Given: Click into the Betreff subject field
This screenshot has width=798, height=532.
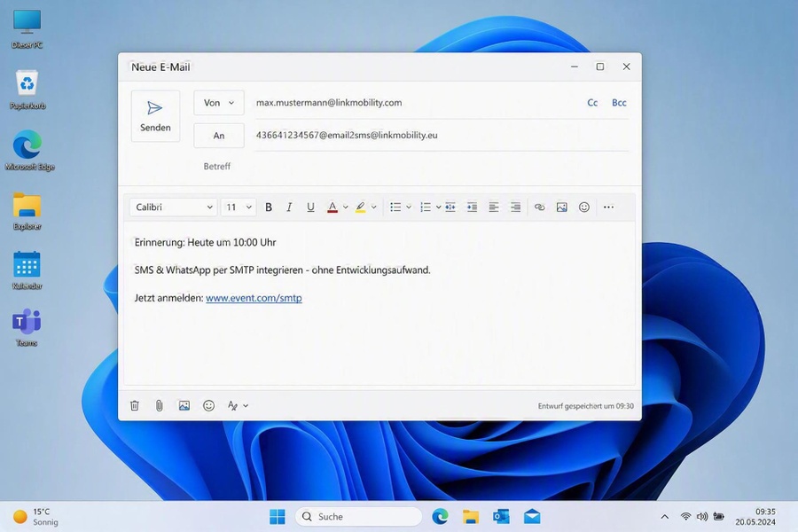Looking at the screenshot, I should [415, 167].
